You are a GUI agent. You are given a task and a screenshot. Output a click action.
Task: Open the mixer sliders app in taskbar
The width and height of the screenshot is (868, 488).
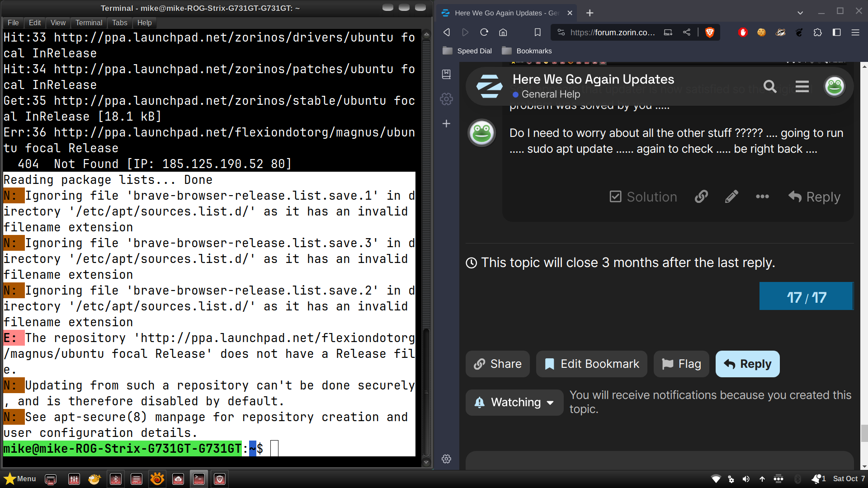point(74,479)
